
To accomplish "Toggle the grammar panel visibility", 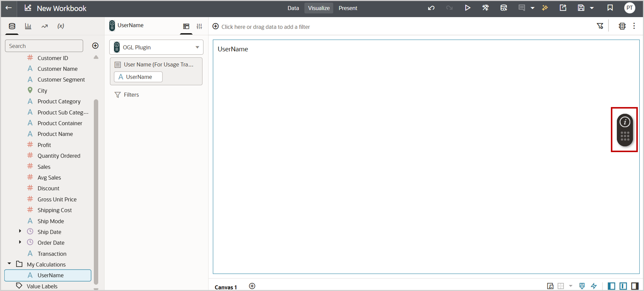I will [623, 286].
